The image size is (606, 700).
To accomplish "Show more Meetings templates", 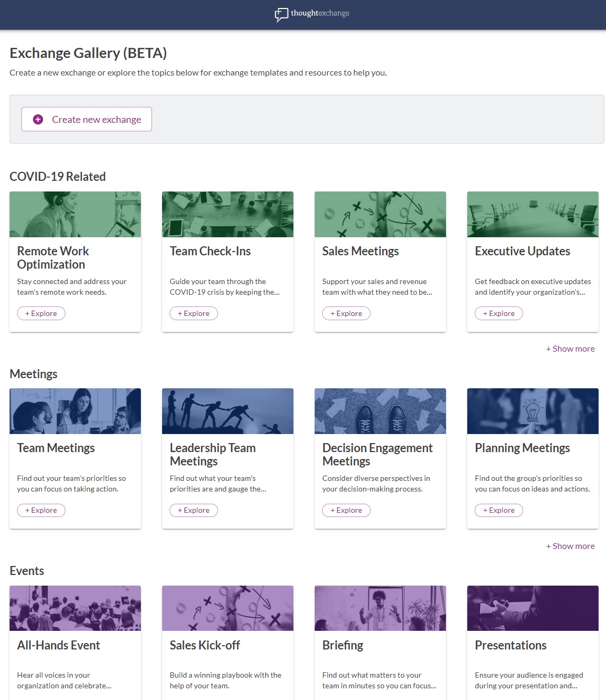I will [570, 546].
